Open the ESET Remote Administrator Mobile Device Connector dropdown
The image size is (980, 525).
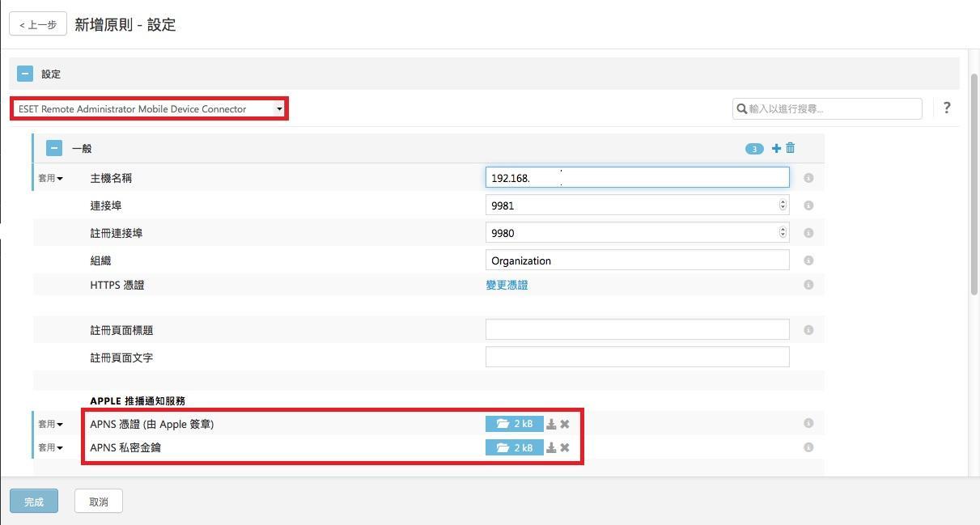coord(150,108)
